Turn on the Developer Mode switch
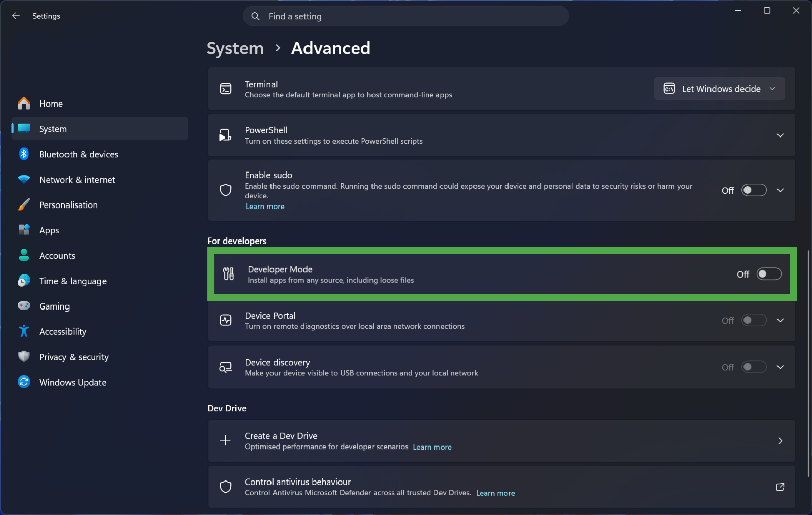Screen dimensions: 812x515 (769, 274)
